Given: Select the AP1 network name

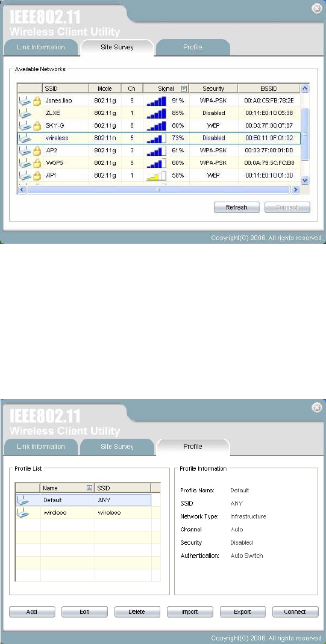Looking at the screenshot, I should 51,176.
